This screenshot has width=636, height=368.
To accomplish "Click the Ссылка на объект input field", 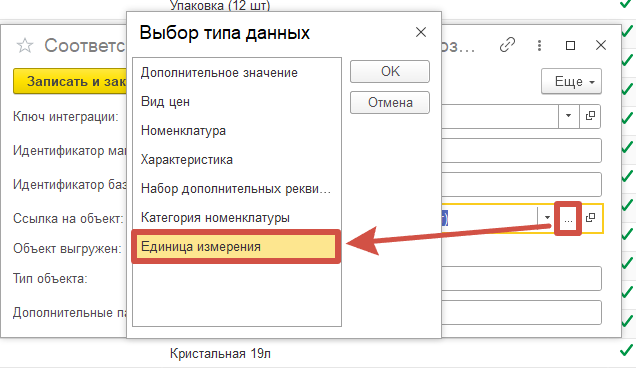I will pos(489,218).
